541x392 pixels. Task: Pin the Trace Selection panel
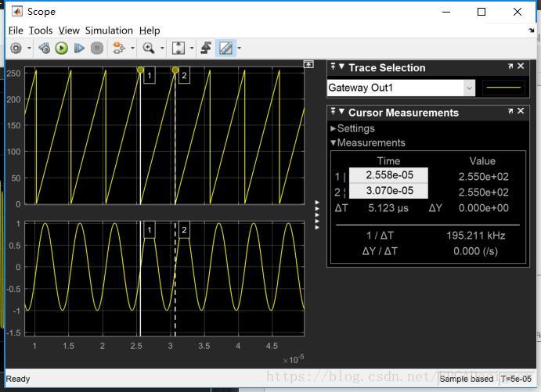tap(333, 67)
